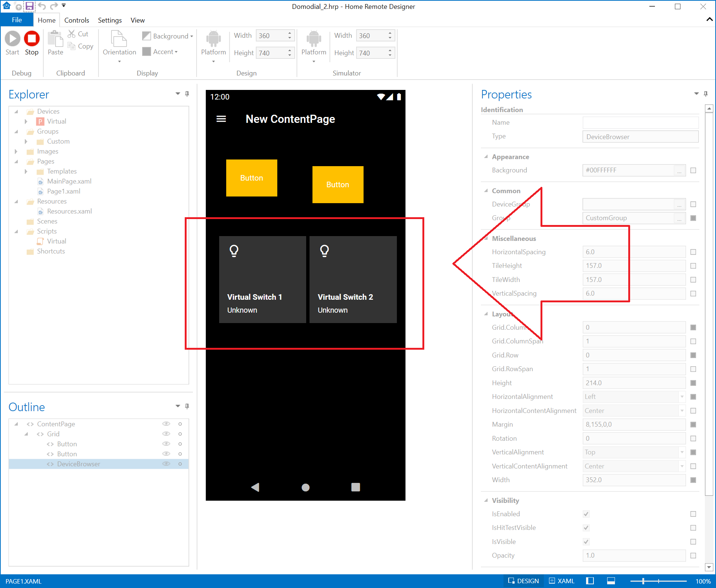716x588 pixels.
Task: Start the debug simulator
Action: (12, 43)
